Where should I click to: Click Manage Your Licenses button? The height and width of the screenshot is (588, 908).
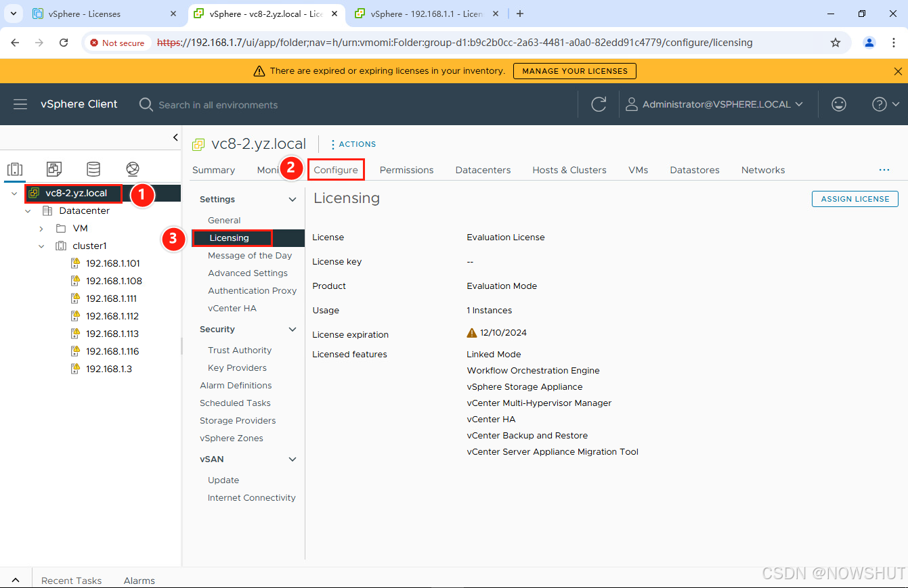575,71
